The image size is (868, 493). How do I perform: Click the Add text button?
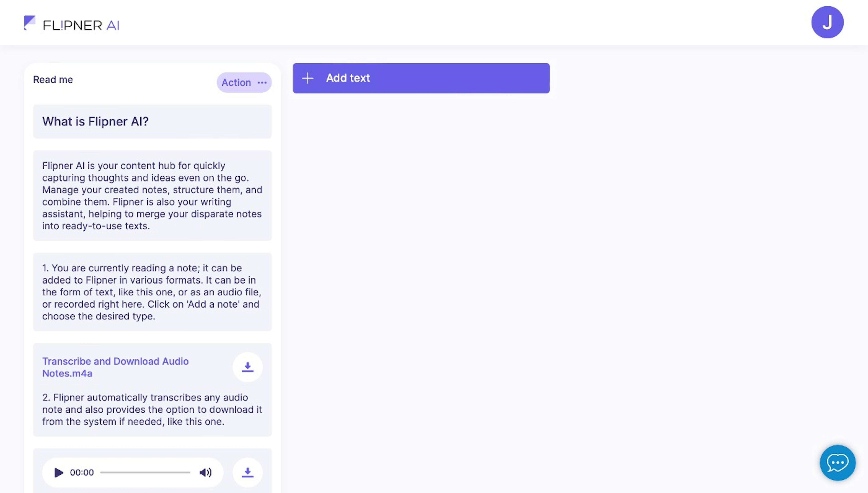point(421,78)
